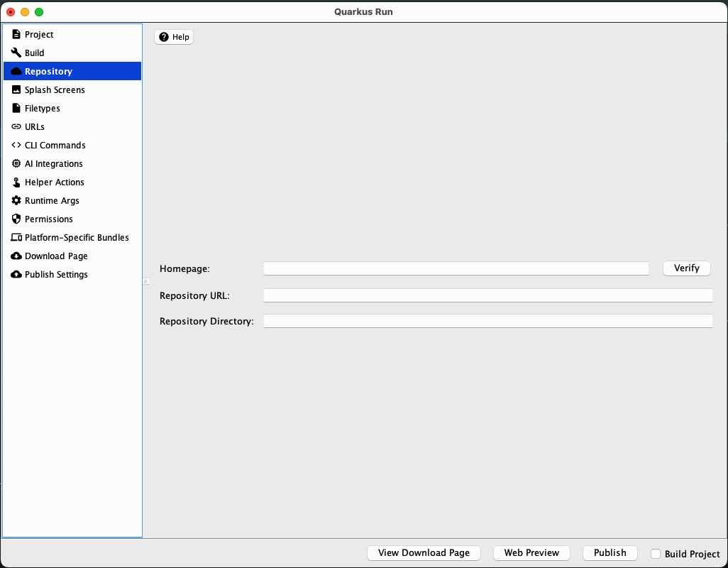Click the Publish button
This screenshot has height=568, width=728.
610,552
